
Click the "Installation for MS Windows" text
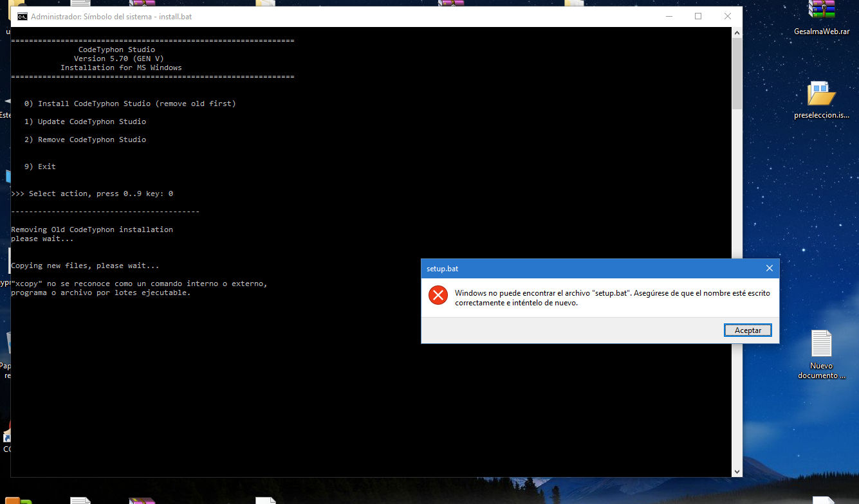pos(121,67)
